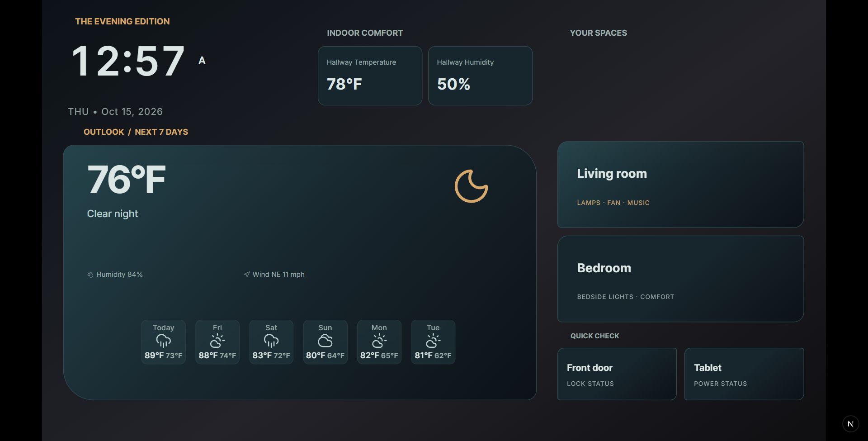Click the droplet icon beside Humidity 84%
868x441 pixels.
(90, 275)
